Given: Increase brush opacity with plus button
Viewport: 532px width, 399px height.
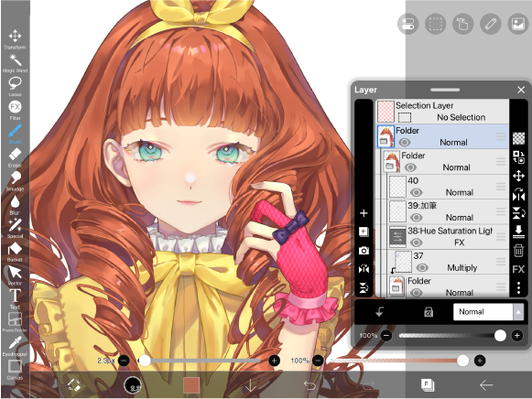Looking at the screenshot, I should tap(480, 361).
